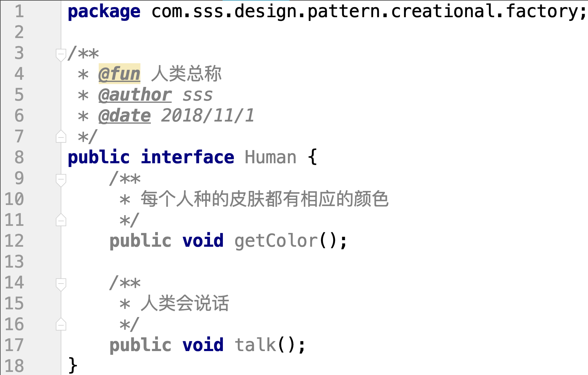Click the fold end marker at line 11
Image resolution: width=588 pixels, height=375 pixels.
tap(61, 220)
